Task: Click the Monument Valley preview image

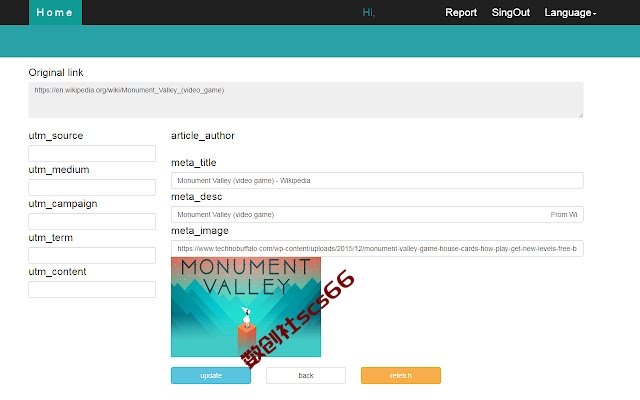Action: (246, 307)
